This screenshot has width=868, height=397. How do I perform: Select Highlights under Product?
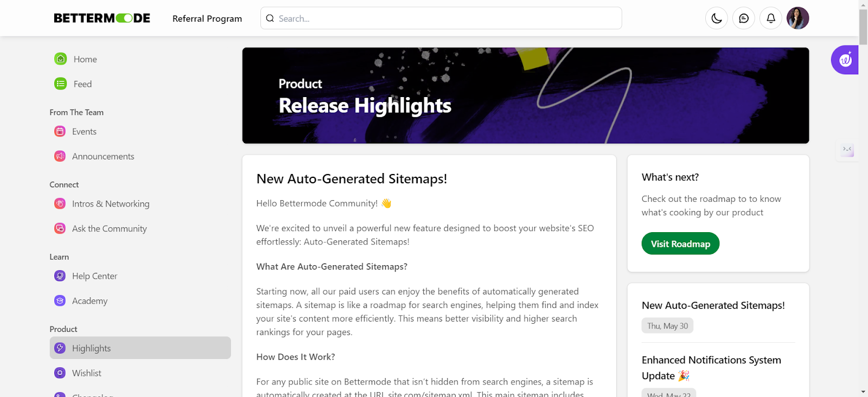[x=141, y=348]
